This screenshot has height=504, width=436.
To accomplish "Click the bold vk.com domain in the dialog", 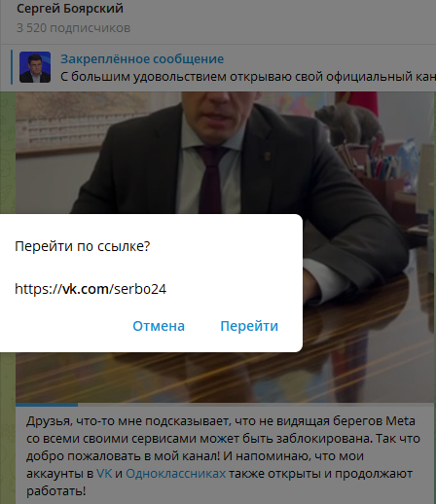I will pos(86,289).
